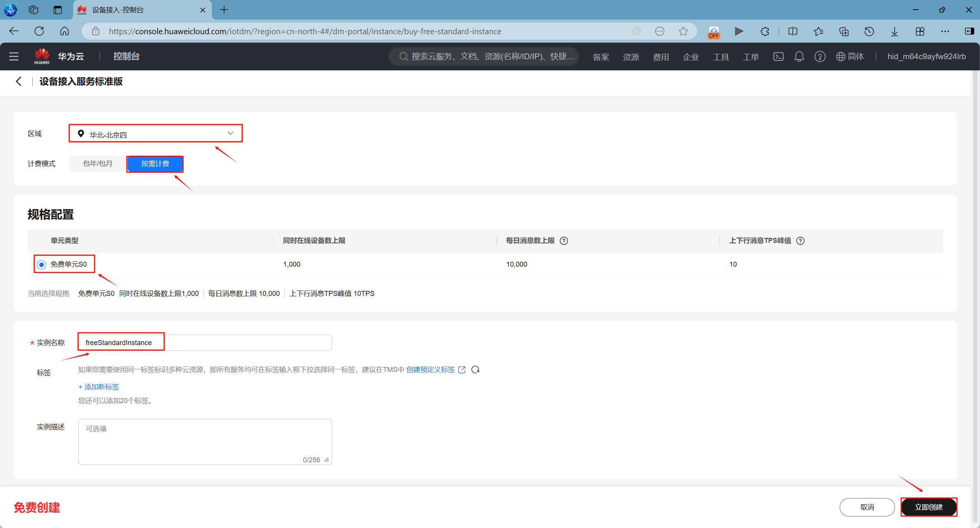
Task: Expand the 华北-北京四 region dropdown
Action: (x=156, y=134)
